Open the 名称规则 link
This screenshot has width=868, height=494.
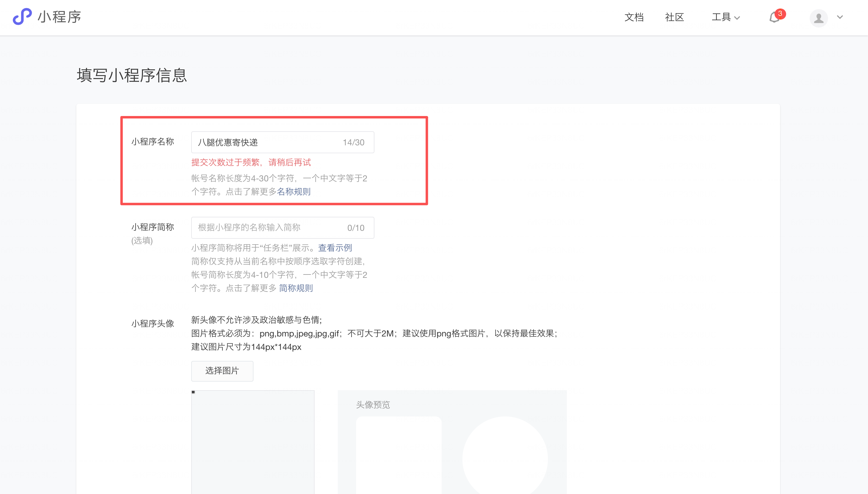tap(294, 192)
